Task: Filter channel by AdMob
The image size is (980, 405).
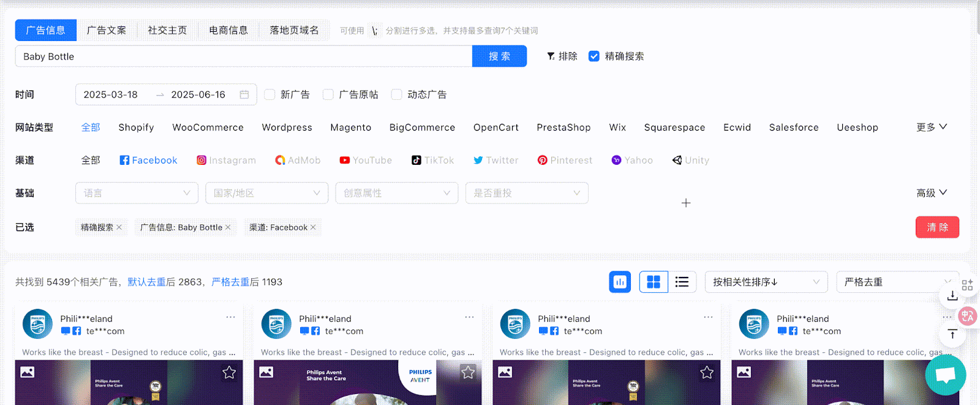Action: [298, 160]
